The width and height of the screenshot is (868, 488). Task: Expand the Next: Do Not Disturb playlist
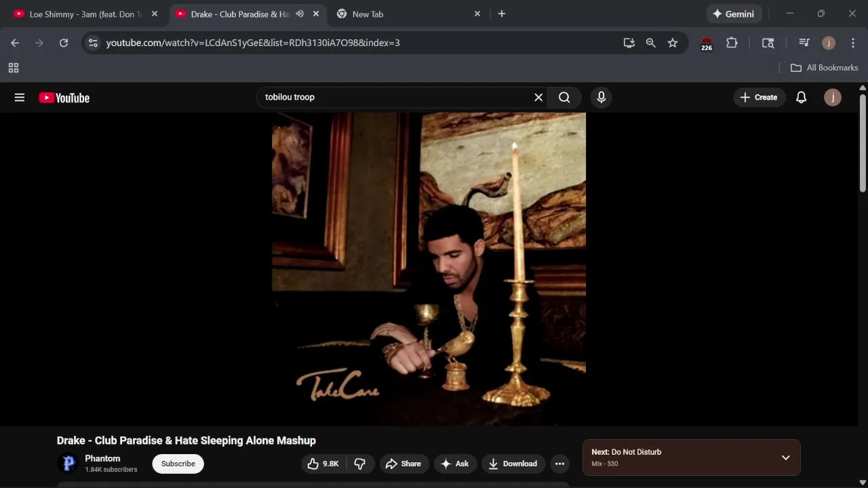785,457
